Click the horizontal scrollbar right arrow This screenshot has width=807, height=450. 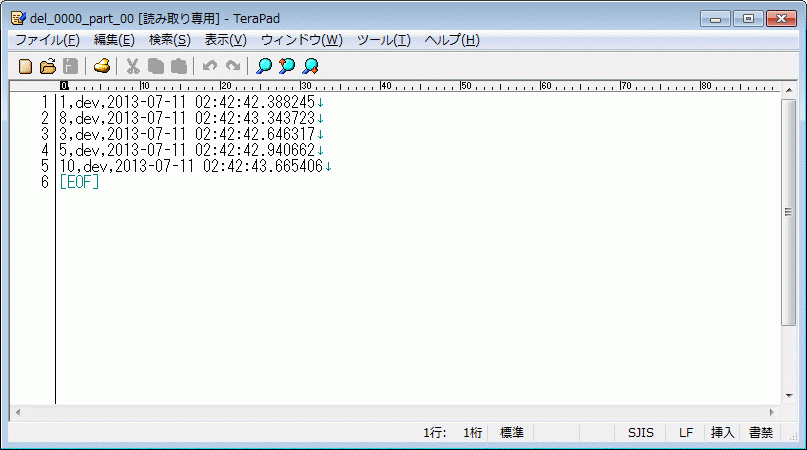coord(771,412)
